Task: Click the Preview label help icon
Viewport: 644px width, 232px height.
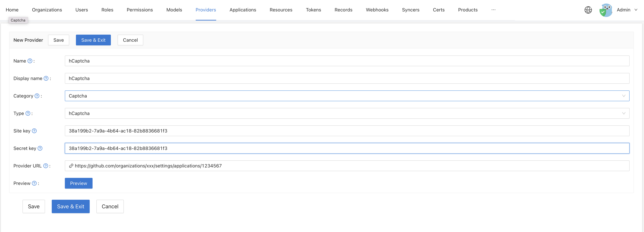Action: pos(34,183)
